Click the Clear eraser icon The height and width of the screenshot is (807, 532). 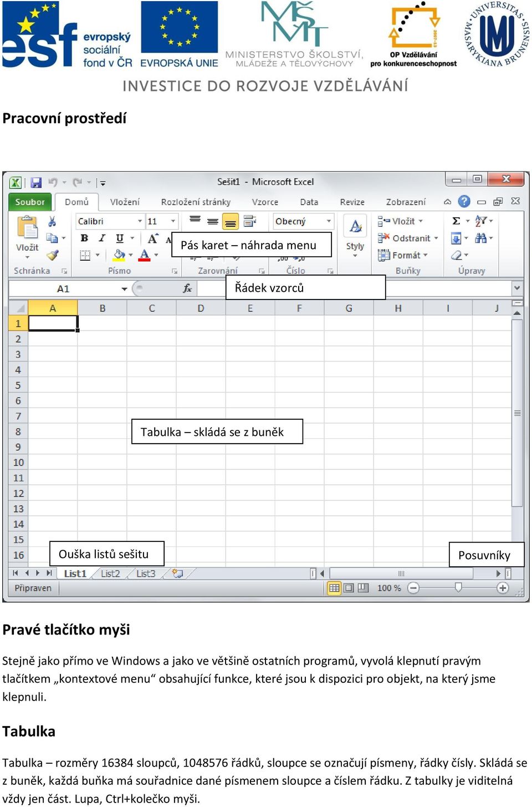click(456, 255)
